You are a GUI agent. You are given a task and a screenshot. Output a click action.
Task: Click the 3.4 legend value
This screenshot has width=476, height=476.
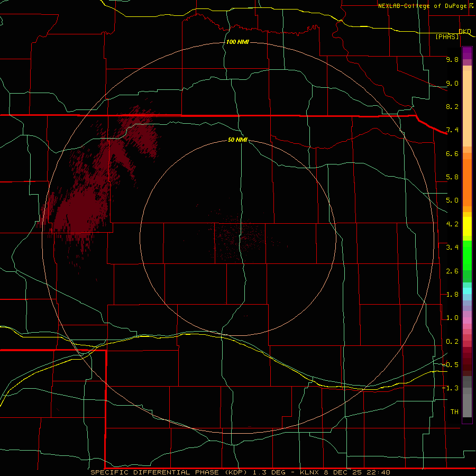click(452, 248)
